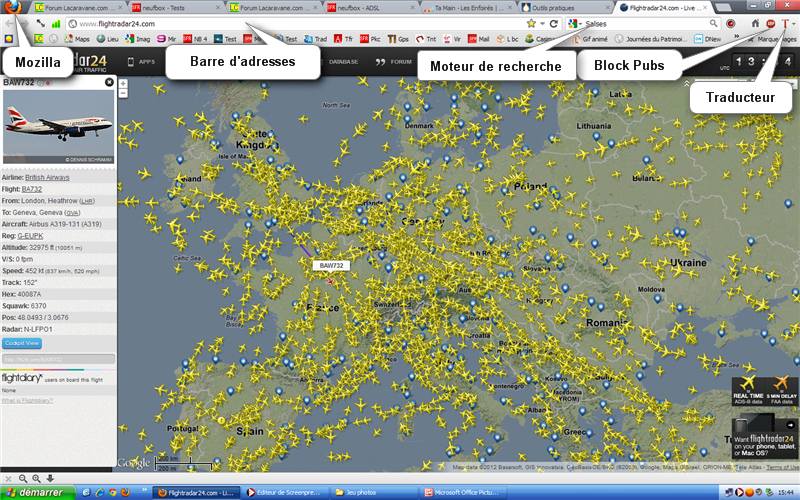The height and width of the screenshot is (500, 800).
Task: Open Editeur de Screenpresso in taskbar
Action: [284, 492]
